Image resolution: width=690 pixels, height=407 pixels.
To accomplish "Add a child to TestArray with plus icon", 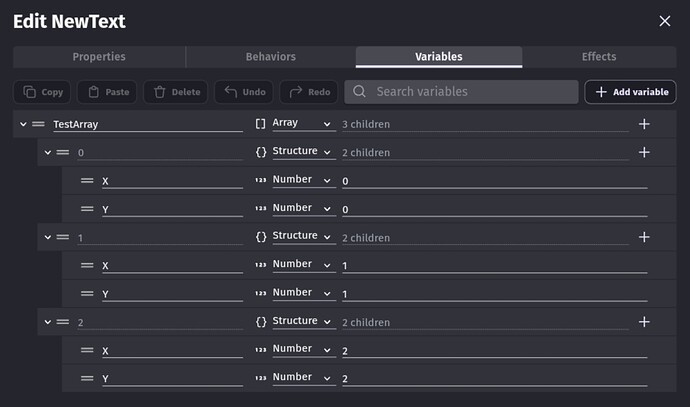I will [644, 124].
